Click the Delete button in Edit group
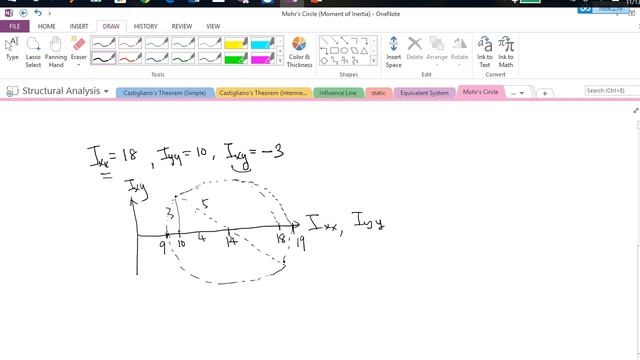 (x=415, y=49)
